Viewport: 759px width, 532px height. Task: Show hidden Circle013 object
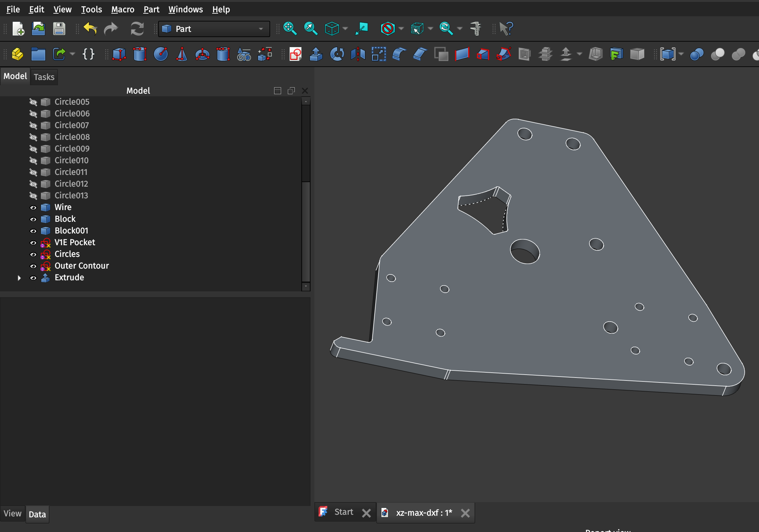33,196
